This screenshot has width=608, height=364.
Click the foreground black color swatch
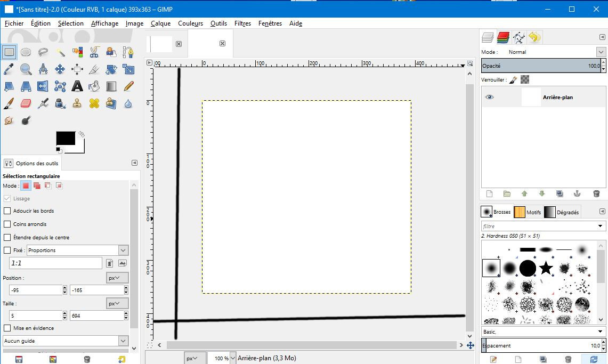pos(66,138)
